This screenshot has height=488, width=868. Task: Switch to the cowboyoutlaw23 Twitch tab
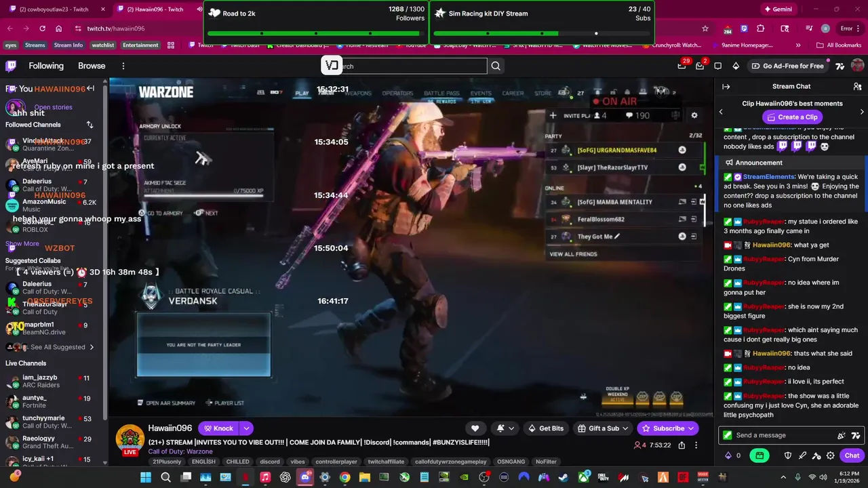click(x=56, y=9)
